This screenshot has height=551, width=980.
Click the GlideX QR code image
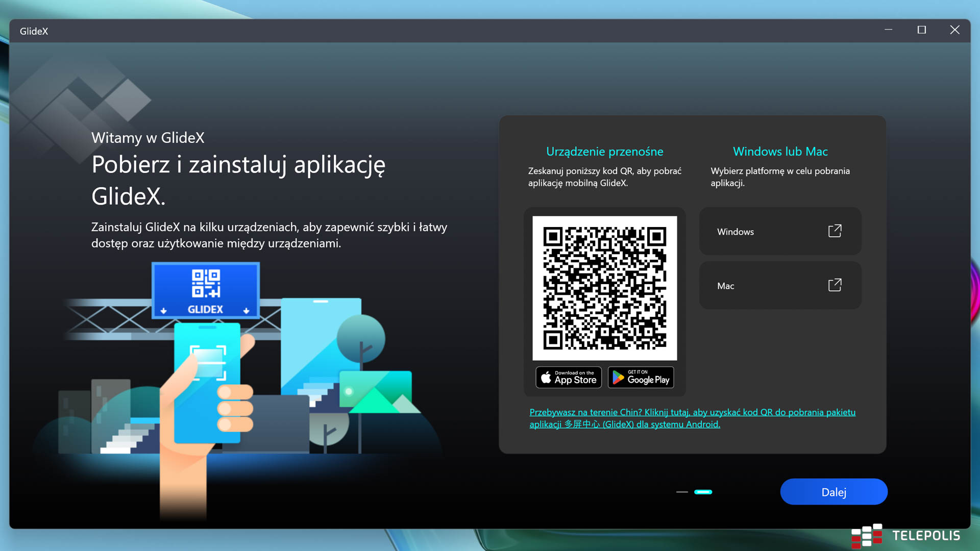click(604, 288)
